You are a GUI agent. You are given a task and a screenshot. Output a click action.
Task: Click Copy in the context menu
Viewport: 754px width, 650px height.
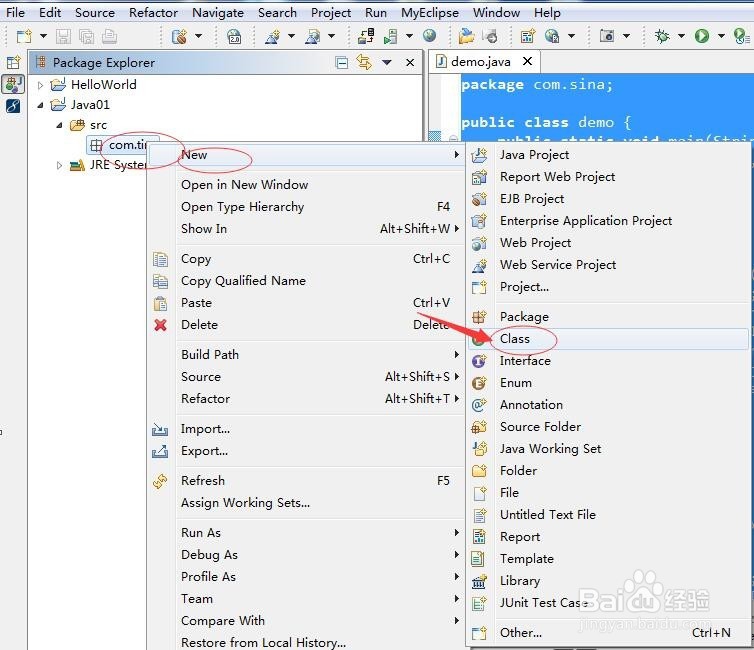click(x=306, y=259)
